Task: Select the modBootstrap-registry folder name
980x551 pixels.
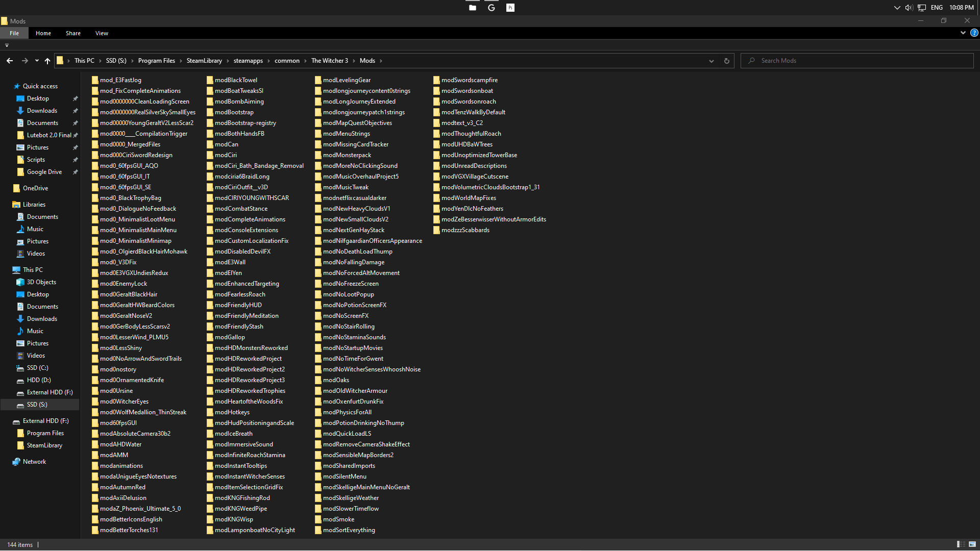Action: point(246,123)
